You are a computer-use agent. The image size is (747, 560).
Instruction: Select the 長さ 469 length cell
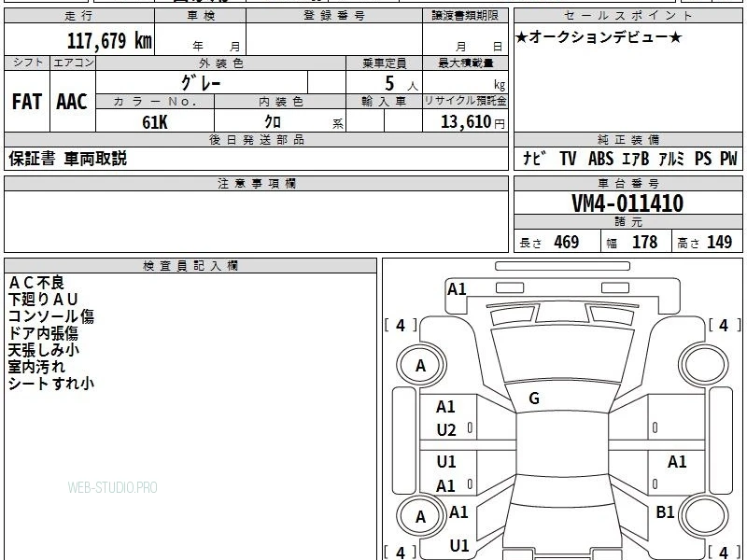coord(557,243)
